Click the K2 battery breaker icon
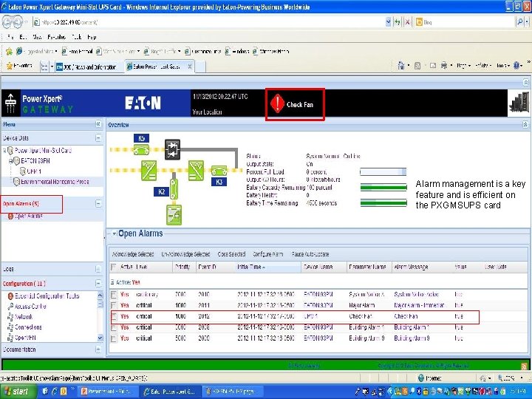 point(174,189)
